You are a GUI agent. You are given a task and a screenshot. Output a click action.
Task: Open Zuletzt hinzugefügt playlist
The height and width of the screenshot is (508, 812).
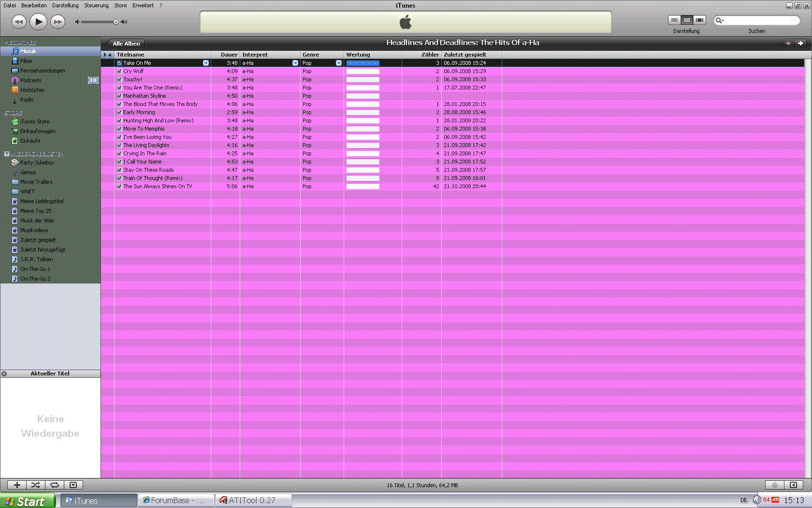pyautogui.click(x=50, y=250)
